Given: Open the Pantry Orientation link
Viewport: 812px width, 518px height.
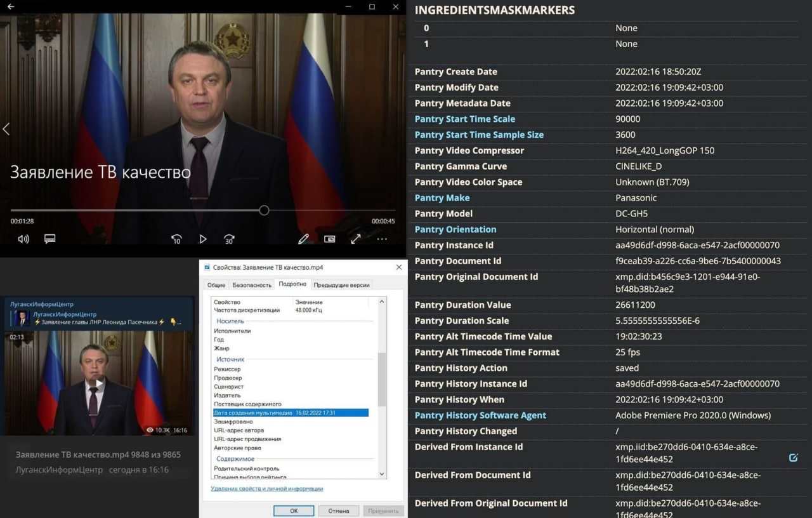Looking at the screenshot, I should click(x=455, y=229).
